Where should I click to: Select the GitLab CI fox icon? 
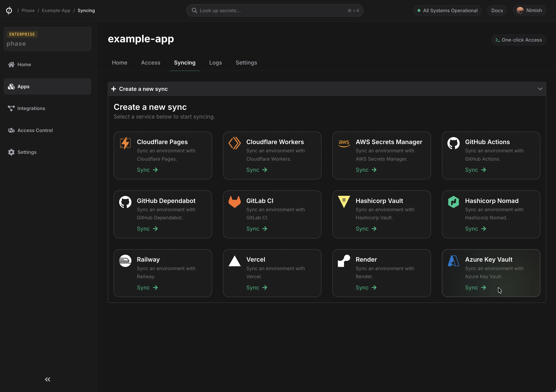click(234, 202)
